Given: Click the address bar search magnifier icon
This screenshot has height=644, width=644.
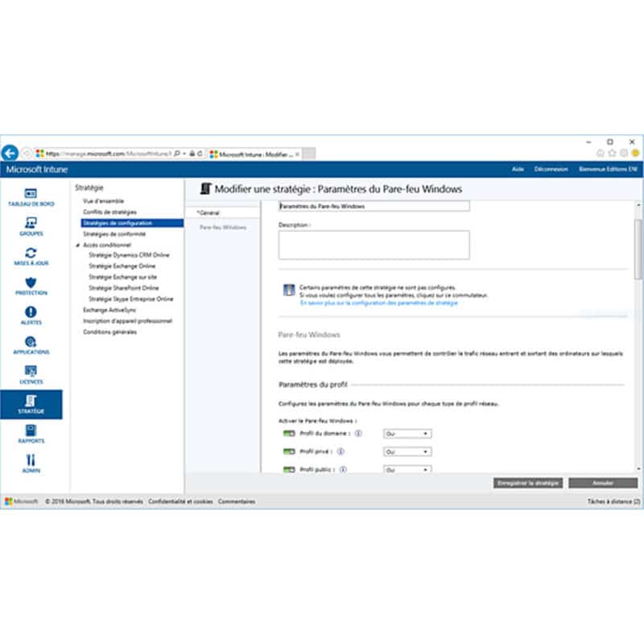Looking at the screenshot, I should click(x=177, y=154).
